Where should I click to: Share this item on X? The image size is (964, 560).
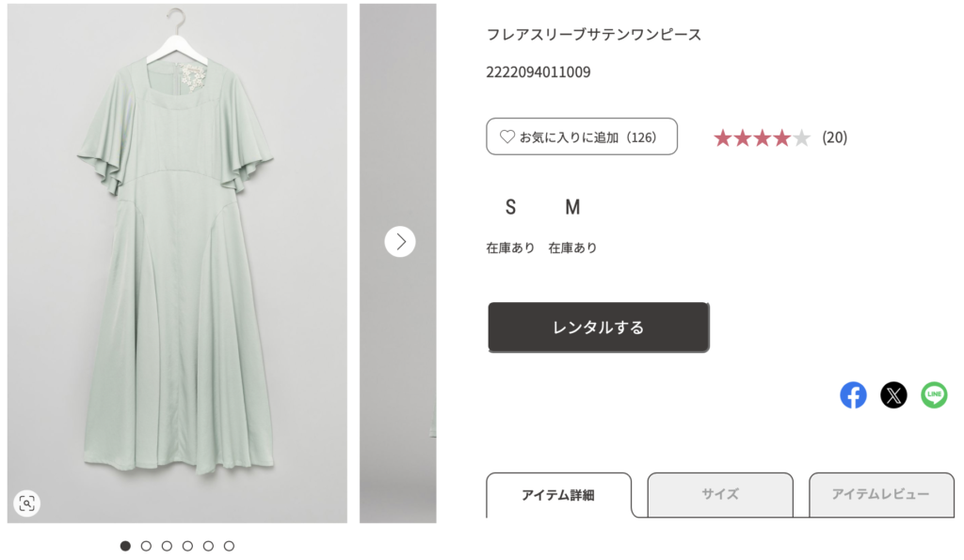(893, 395)
